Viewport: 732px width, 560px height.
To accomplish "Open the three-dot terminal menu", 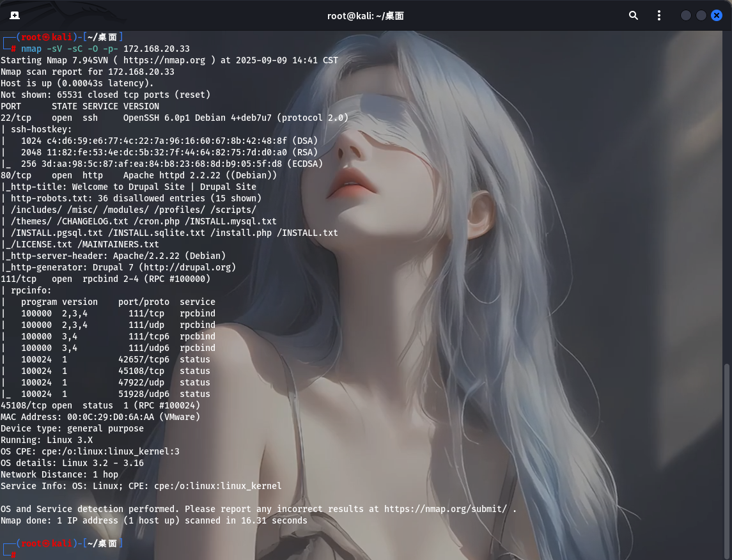I will (x=658, y=15).
